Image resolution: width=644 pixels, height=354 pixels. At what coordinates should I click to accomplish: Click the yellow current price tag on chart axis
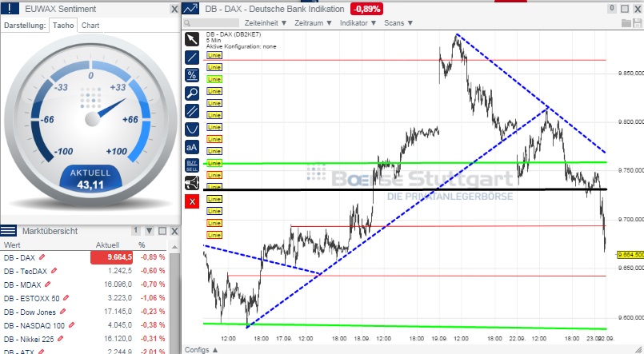pyautogui.click(x=630, y=255)
